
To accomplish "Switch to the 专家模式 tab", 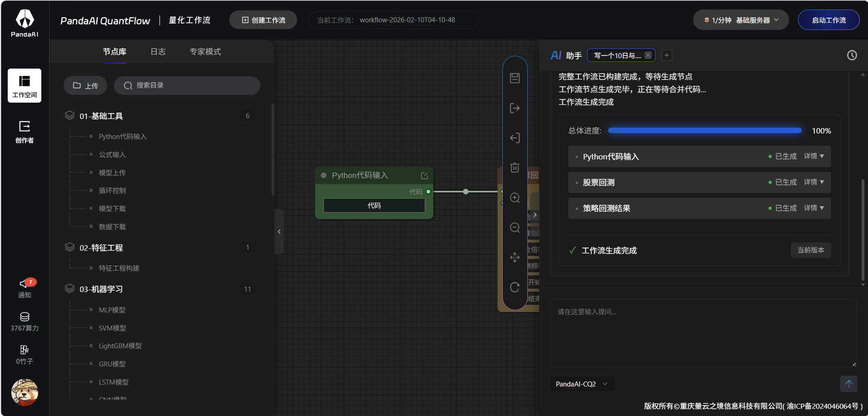I will click(x=205, y=52).
